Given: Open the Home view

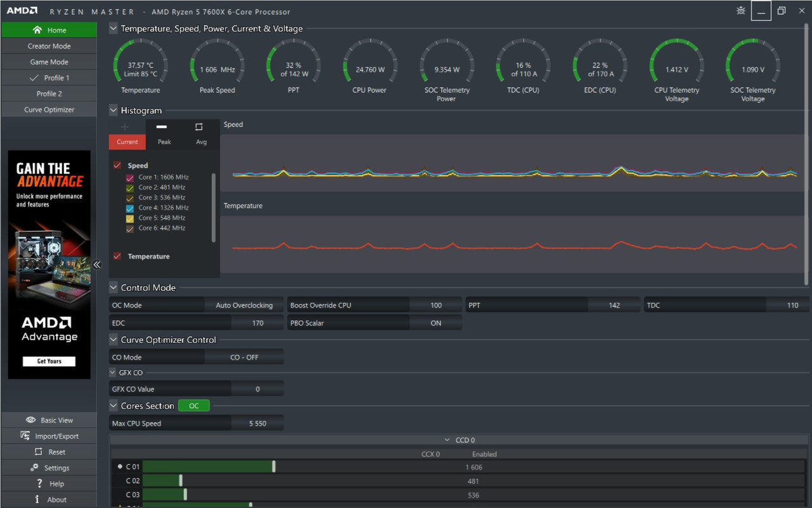Looking at the screenshot, I should (x=49, y=30).
